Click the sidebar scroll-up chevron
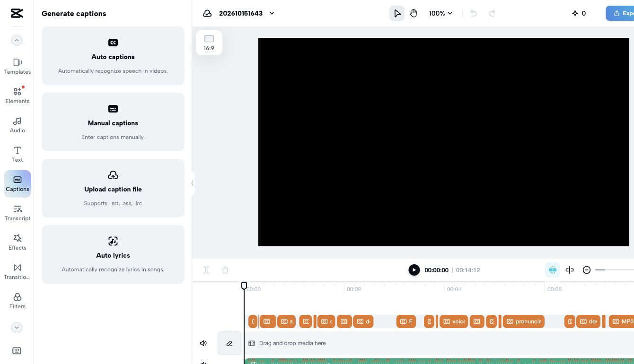Screen dimensions: 634x364 (17, 41)
